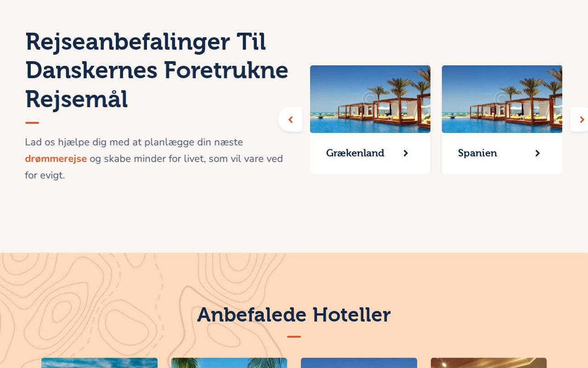Click the white area of Grækenland card

370,167
